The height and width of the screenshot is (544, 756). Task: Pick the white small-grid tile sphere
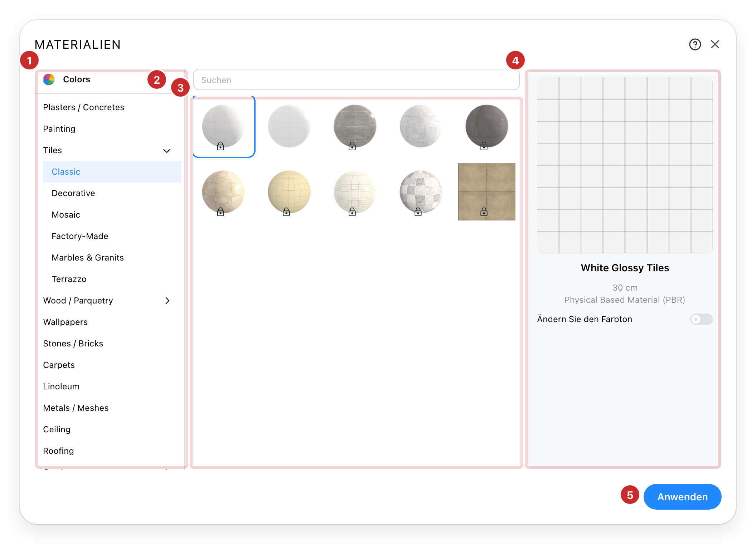(421, 126)
